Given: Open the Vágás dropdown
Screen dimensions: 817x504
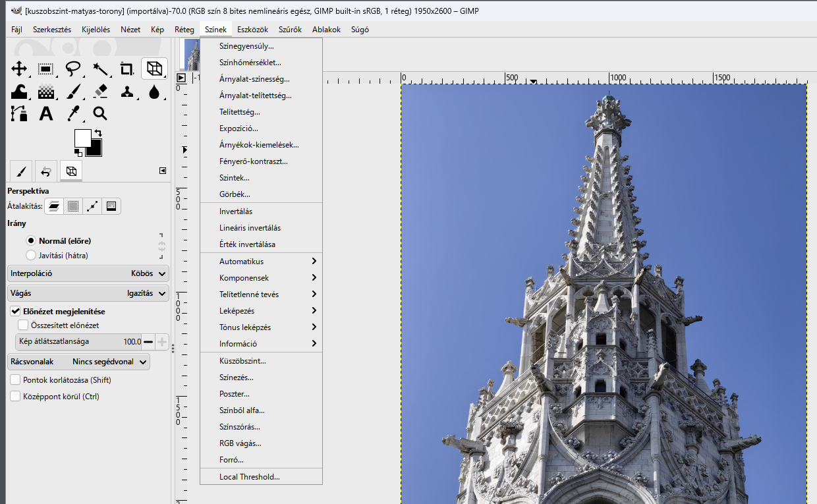Looking at the screenshot, I should coord(88,293).
